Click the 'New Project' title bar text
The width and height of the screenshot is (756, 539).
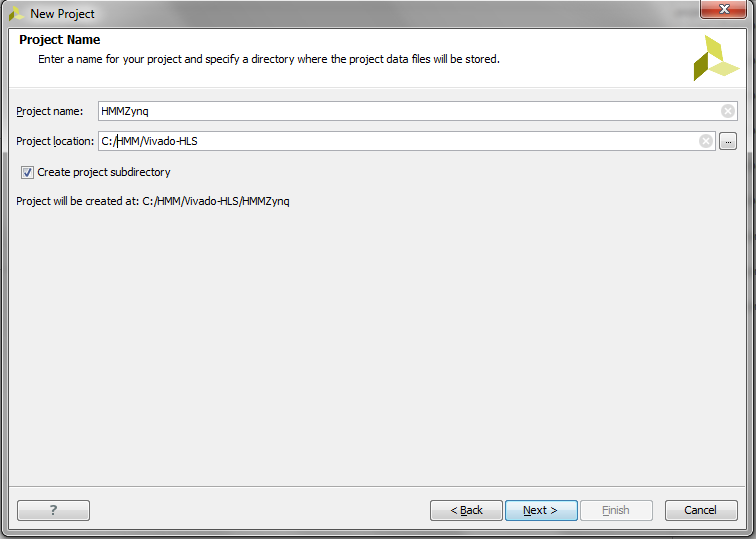(62, 14)
